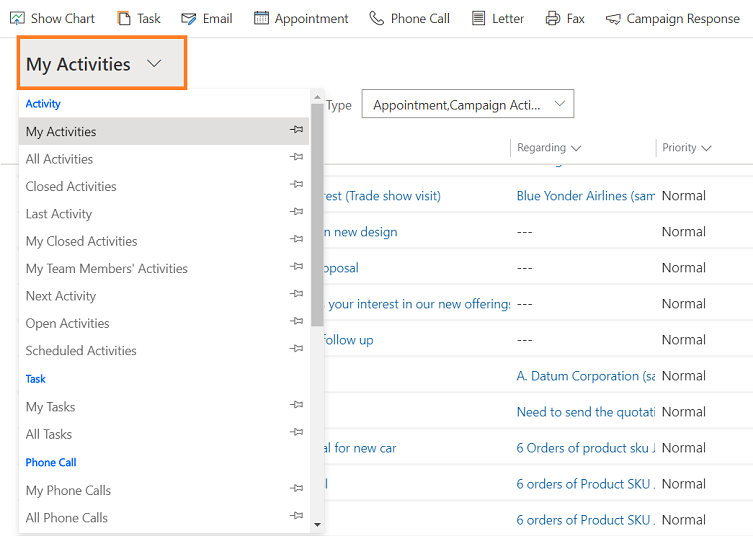
Task: Open the new design activity subject
Action: pos(361,231)
